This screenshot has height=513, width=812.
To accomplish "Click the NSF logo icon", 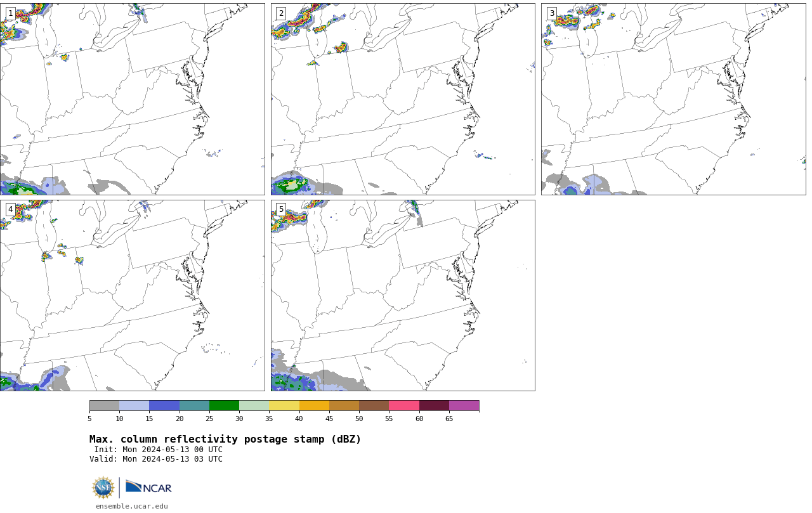I will (103, 488).
